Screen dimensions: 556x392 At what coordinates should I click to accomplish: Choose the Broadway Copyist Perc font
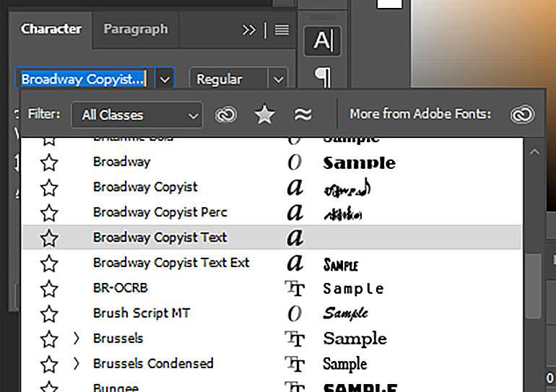(160, 212)
